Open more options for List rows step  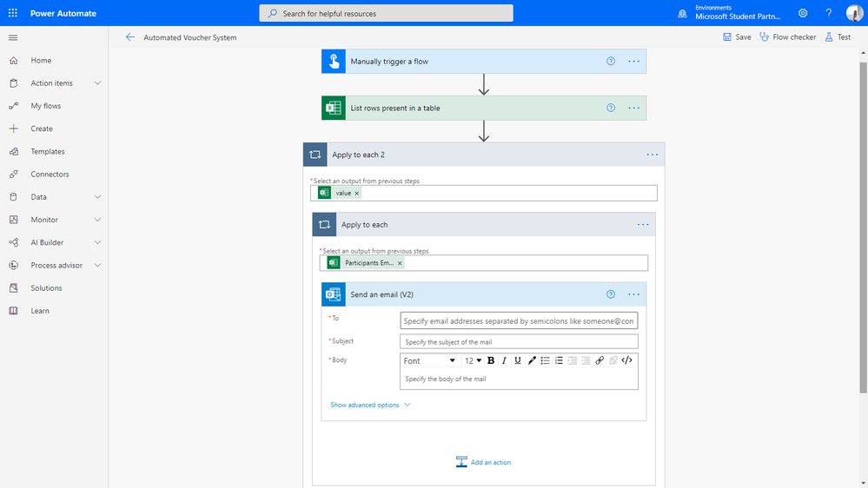[x=633, y=108]
